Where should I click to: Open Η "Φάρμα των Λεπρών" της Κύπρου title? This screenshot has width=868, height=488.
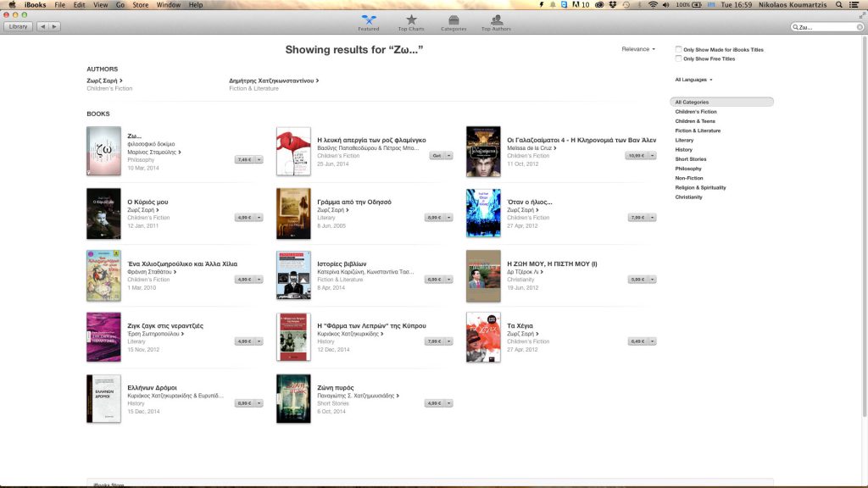(x=371, y=326)
